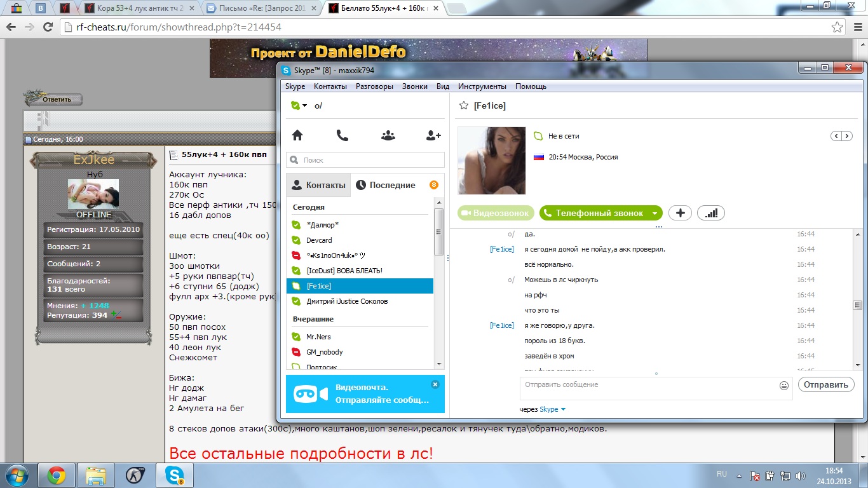Open ExJkee's forum profile link

(93, 159)
